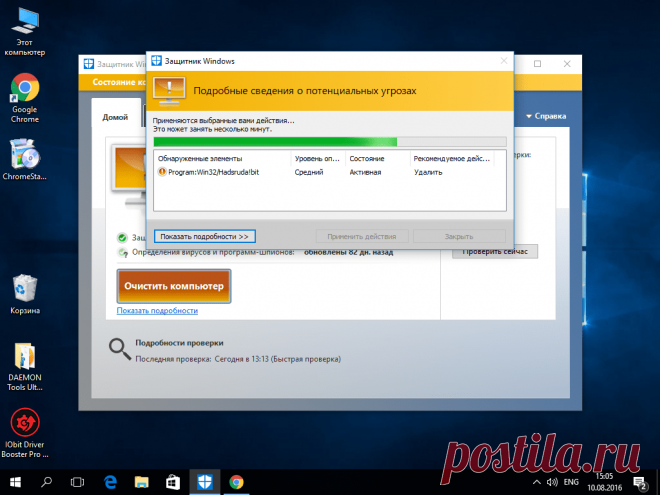This screenshot has height=495, width=660.
Task: Click the Закрыть button in dialog
Action: (x=459, y=237)
